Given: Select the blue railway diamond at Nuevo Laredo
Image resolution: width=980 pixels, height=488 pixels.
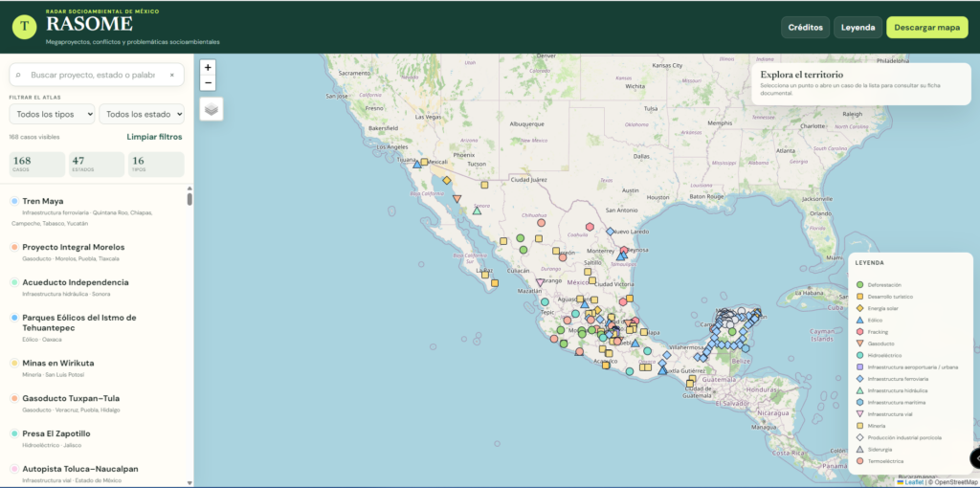Looking at the screenshot, I should [610, 232].
